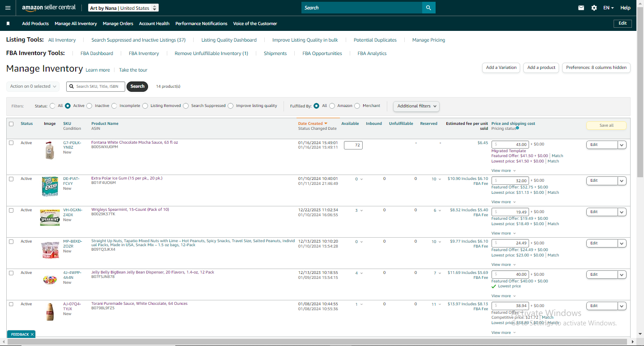Image resolution: width=644 pixels, height=346 pixels.
Task: Open Performance Notifications
Action: (x=201, y=23)
